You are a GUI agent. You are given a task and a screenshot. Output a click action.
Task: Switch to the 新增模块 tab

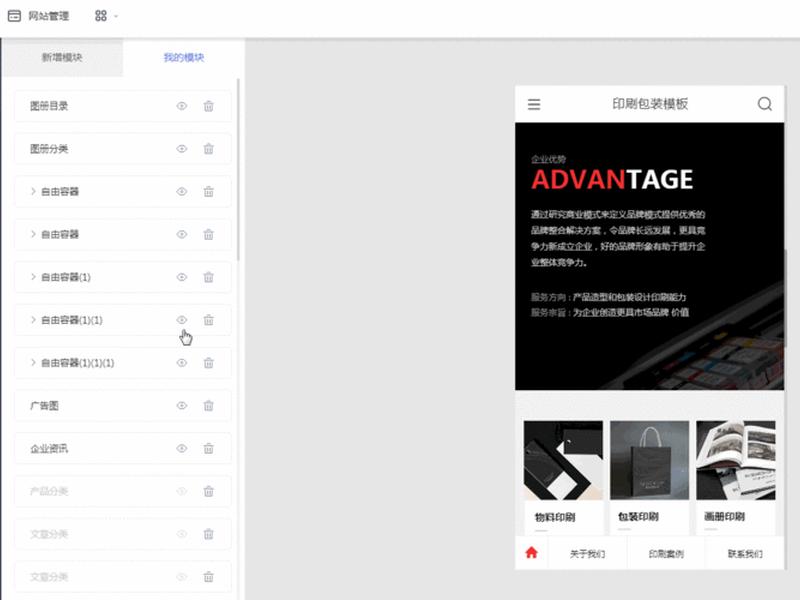click(x=62, y=57)
